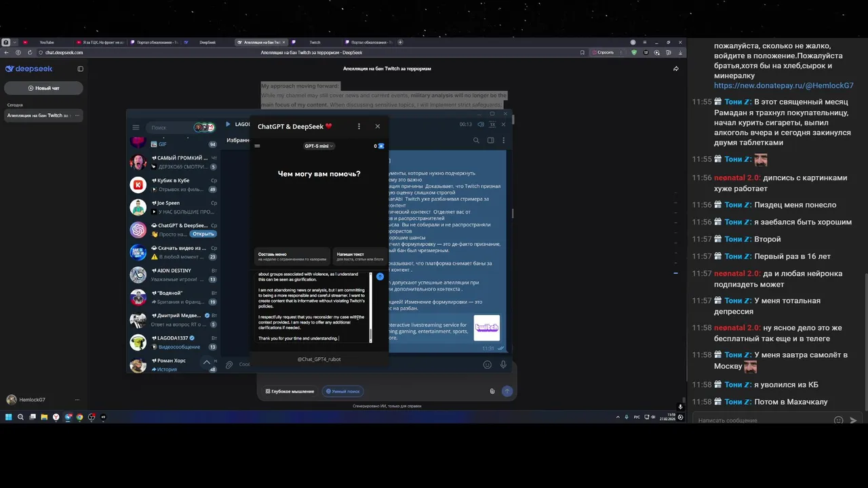Screen dimensions: 868x488
Task: Toggle the Глубокое мышление mode in DeepSeek
Action: [290, 391]
